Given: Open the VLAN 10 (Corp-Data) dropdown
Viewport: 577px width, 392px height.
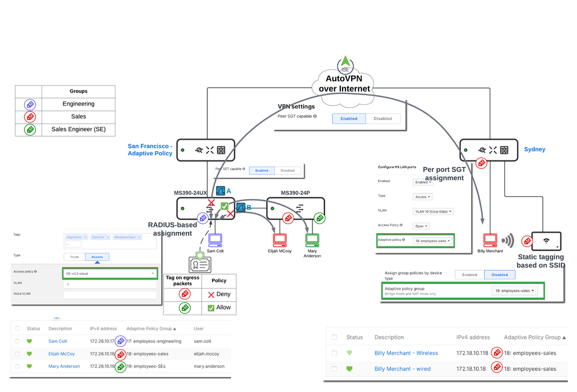Looking at the screenshot, I should coord(433,211).
